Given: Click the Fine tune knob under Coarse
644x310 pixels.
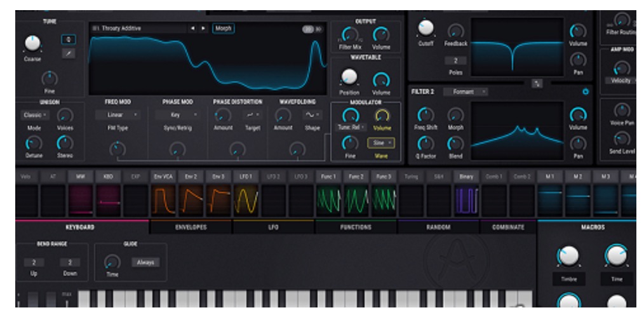Looking at the screenshot, I should [x=50, y=78].
